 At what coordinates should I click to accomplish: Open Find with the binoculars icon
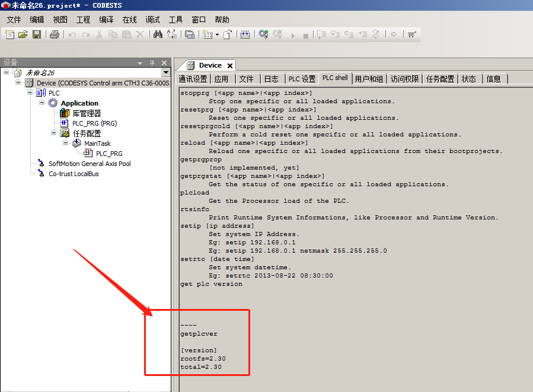(158, 34)
